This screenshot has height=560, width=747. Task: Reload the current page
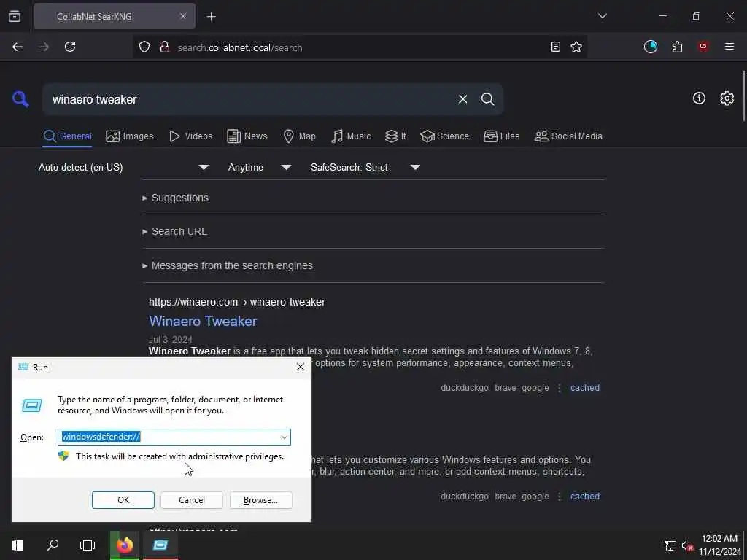[x=70, y=47]
